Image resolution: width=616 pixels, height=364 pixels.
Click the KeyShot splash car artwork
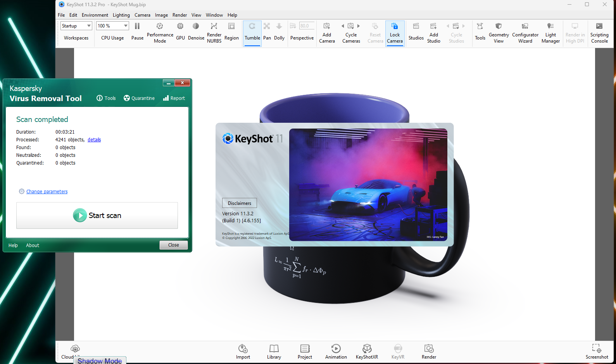coord(368,185)
